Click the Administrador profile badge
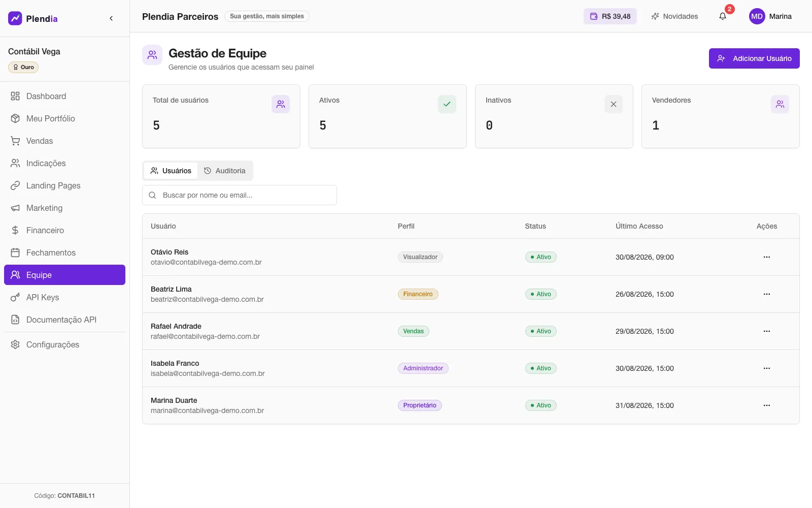The width and height of the screenshot is (812, 508). coord(423,368)
